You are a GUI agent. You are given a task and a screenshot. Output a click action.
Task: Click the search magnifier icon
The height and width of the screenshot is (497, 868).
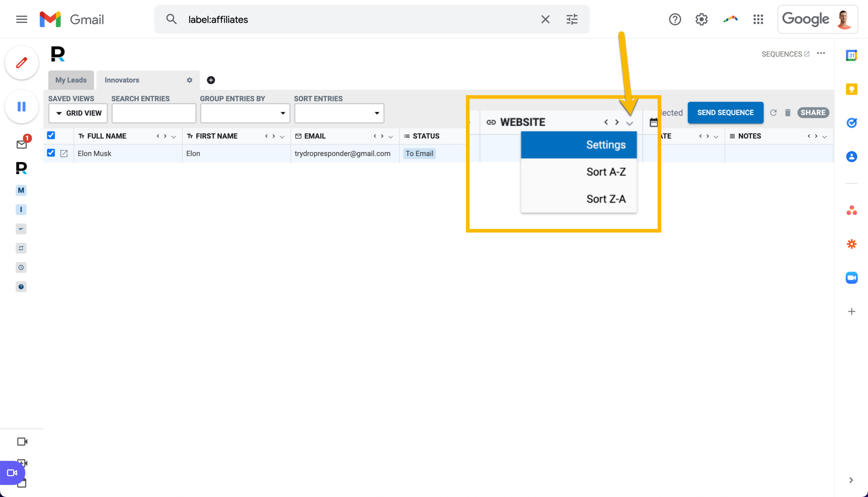coord(172,19)
